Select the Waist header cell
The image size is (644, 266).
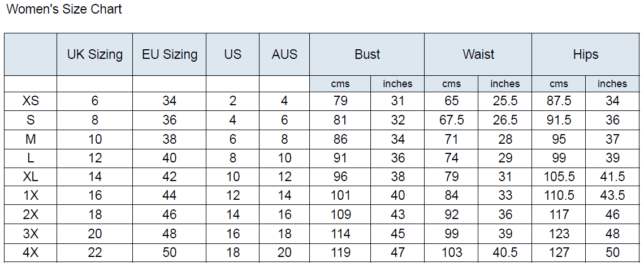tap(478, 54)
